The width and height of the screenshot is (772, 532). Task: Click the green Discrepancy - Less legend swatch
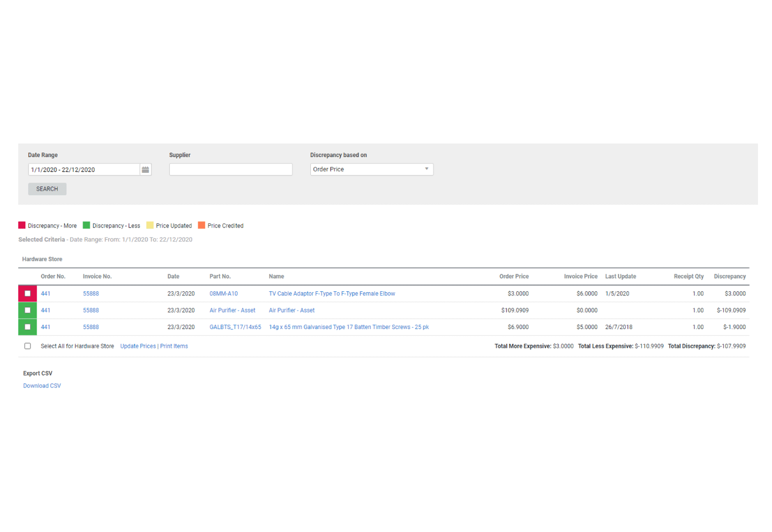pos(87,225)
